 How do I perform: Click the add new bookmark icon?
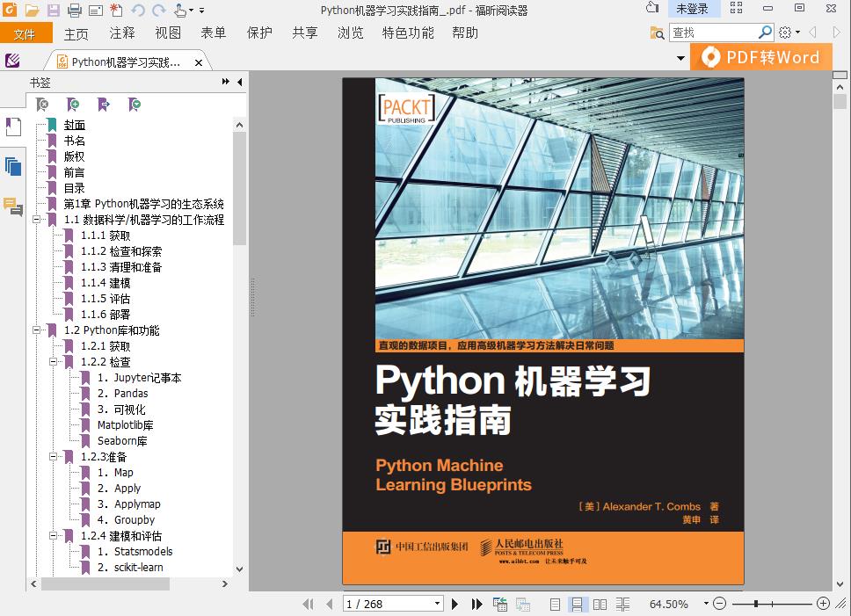pos(73,104)
